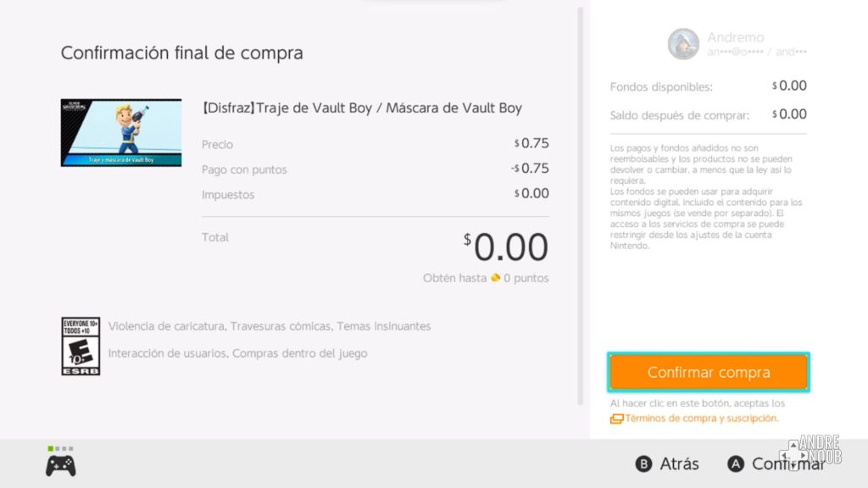
Task: Select the Vault Boy costume thumbnail
Action: [x=121, y=132]
